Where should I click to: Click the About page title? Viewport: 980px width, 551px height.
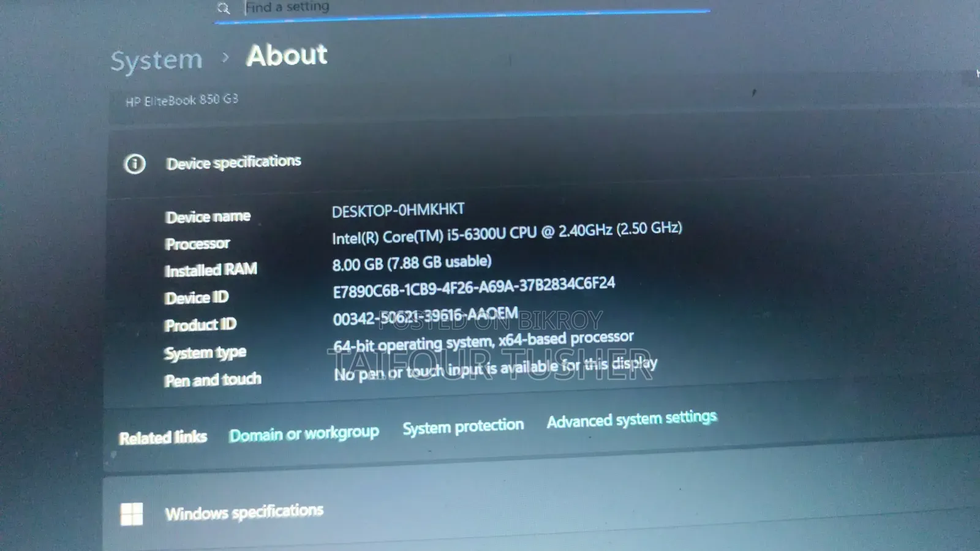point(287,55)
